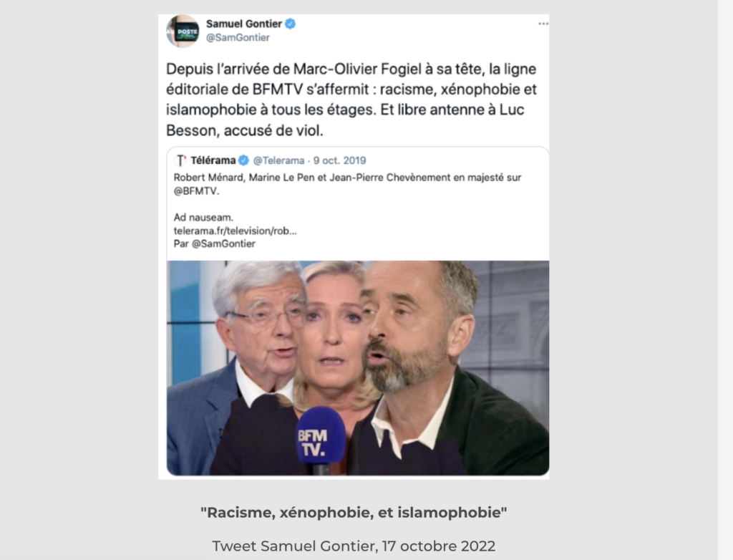Click the Télérama logo icon
Viewport: 733px width, 560px height.
(x=180, y=160)
